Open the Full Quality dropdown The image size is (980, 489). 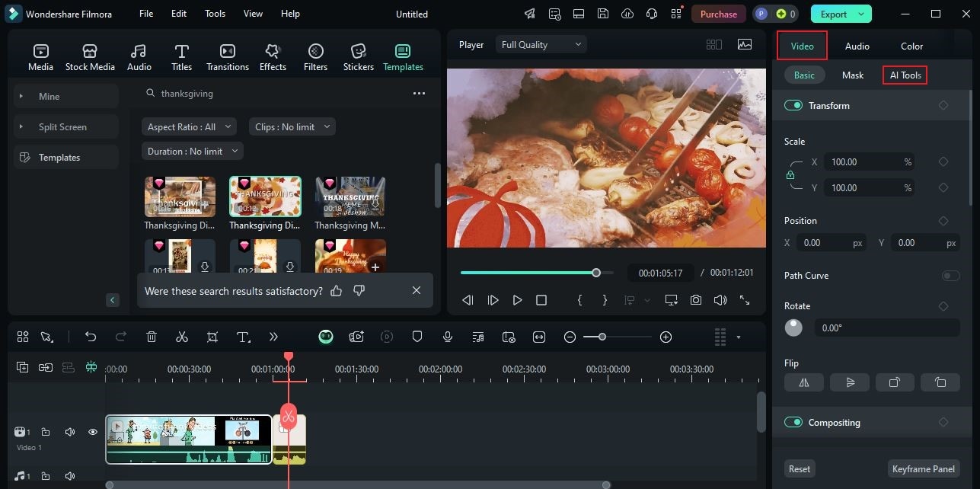pos(541,45)
